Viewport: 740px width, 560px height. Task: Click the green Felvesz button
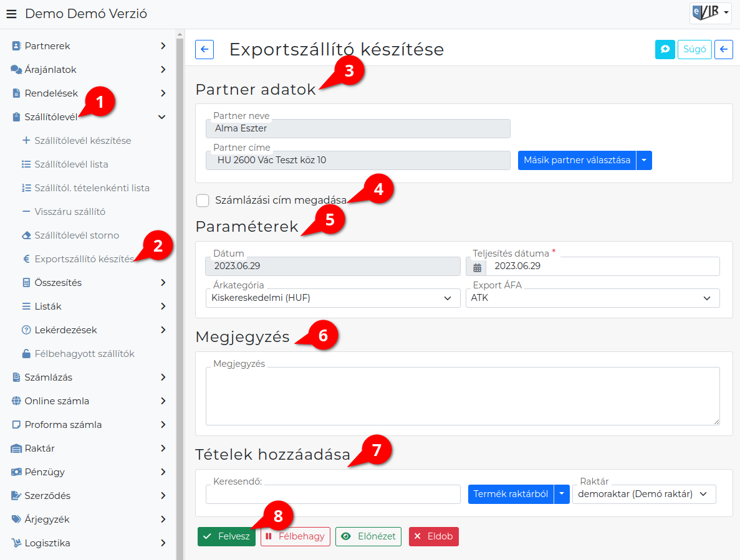click(226, 536)
